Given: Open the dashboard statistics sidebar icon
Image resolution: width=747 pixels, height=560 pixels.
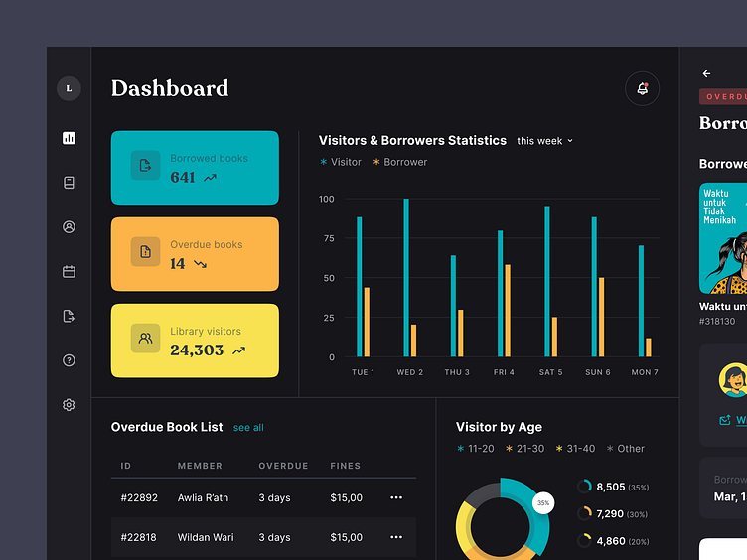Looking at the screenshot, I should (x=69, y=138).
